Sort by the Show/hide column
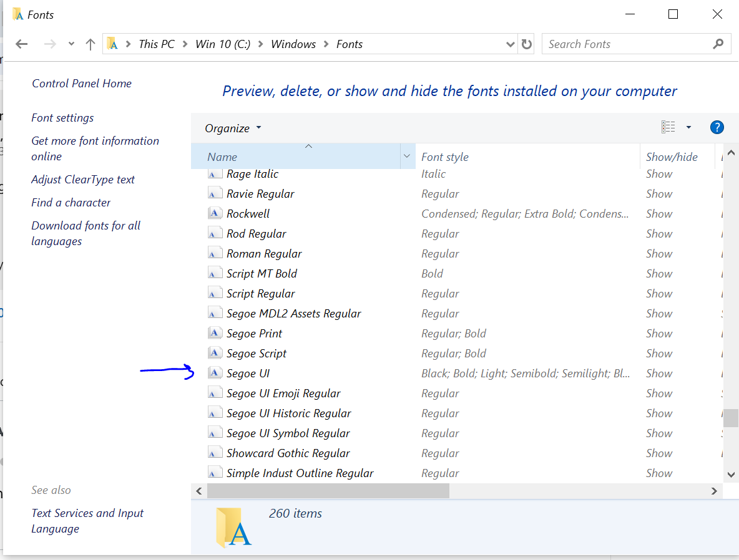 tap(677, 157)
